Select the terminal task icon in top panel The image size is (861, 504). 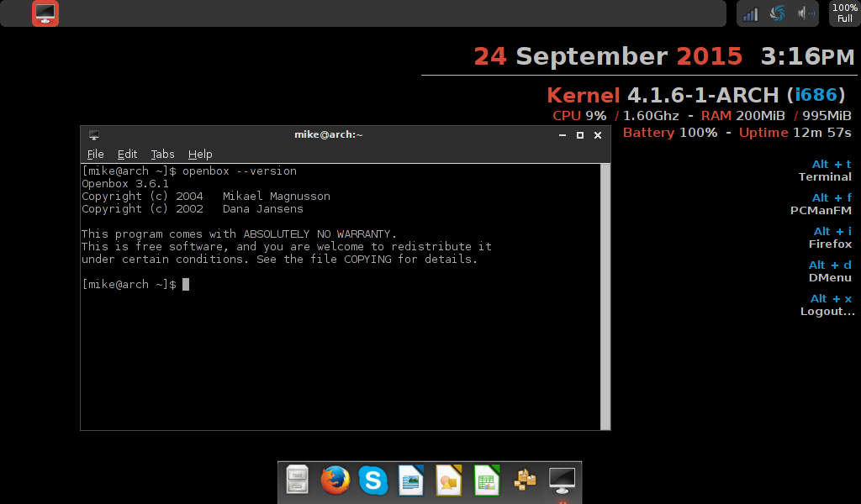tap(45, 13)
